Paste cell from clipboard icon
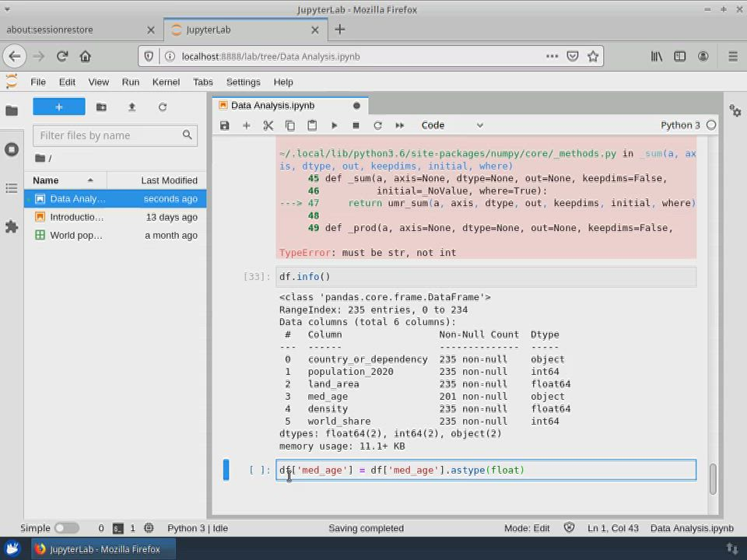 tap(312, 125)
